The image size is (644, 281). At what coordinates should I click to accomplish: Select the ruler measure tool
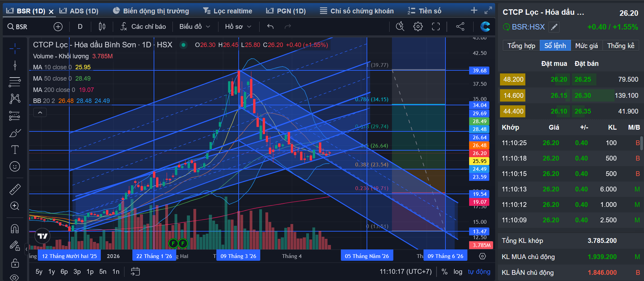15,189
